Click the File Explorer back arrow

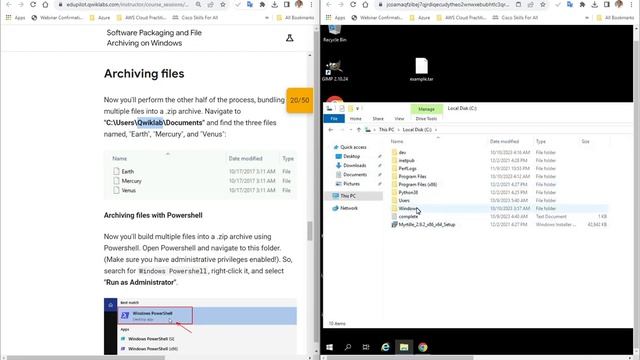pos(331,130)
